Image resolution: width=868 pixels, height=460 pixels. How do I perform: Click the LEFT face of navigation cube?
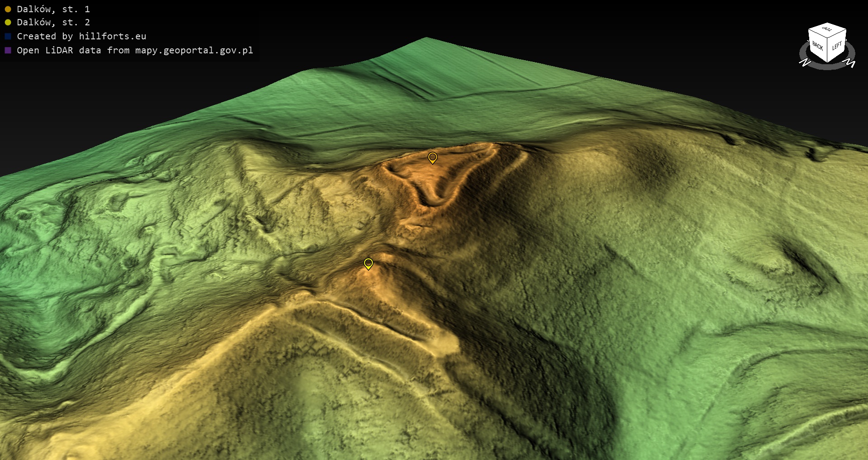pyautogui.click(x=837, y=46)
